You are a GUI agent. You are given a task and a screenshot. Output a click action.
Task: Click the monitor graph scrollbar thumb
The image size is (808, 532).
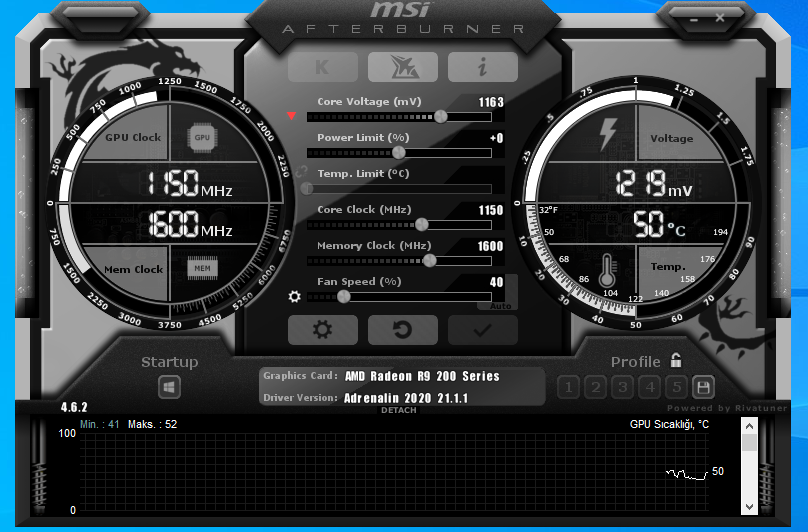tap(749, 443)
